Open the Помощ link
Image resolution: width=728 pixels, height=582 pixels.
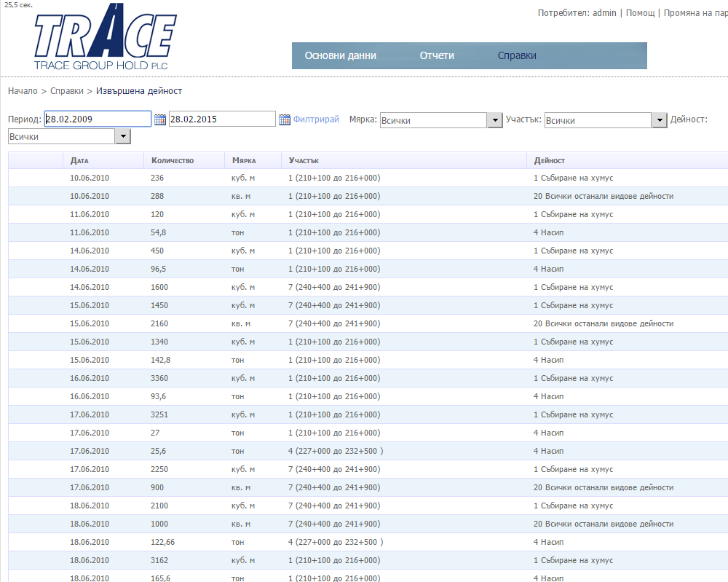tap(640, 13)
